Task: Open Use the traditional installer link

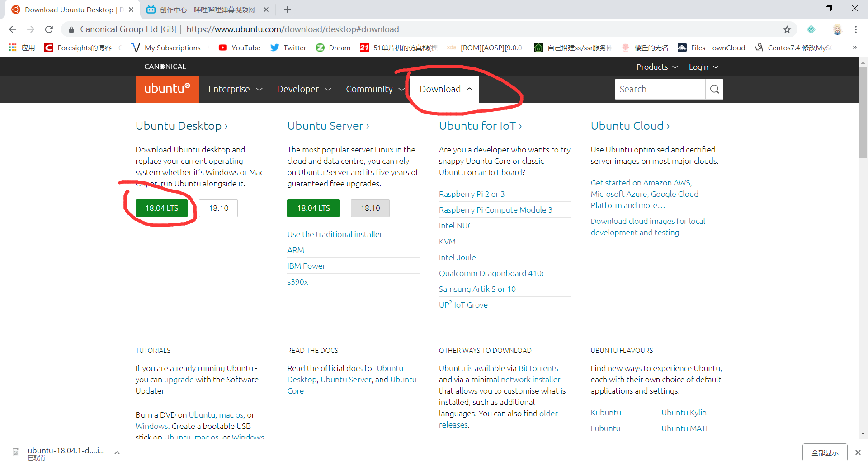Action: [335, 234]
